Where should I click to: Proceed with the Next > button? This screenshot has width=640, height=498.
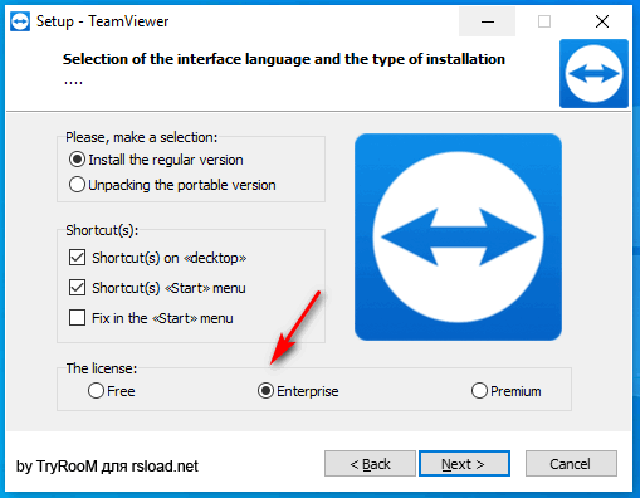click(x=464, y=464)
